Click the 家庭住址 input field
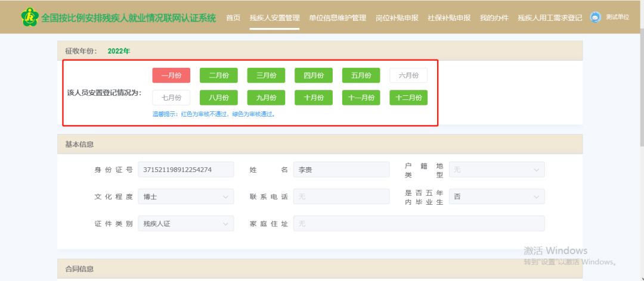The image size is (644, 281). (419, 224)
